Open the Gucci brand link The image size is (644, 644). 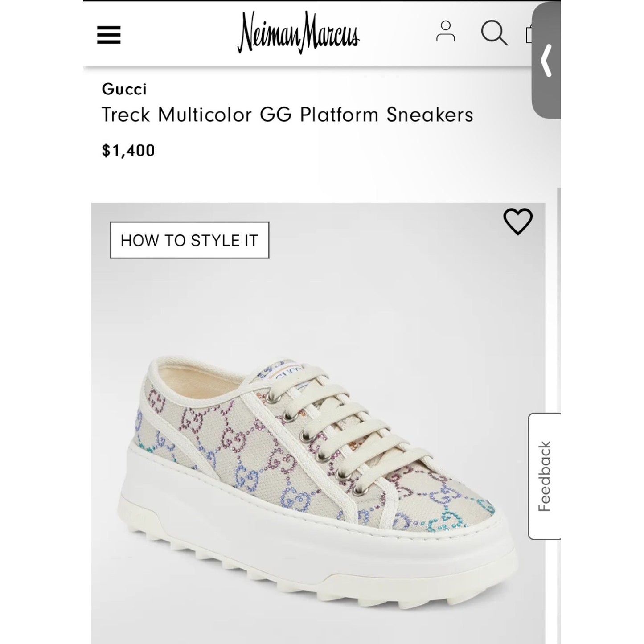(x=124, y=89)
